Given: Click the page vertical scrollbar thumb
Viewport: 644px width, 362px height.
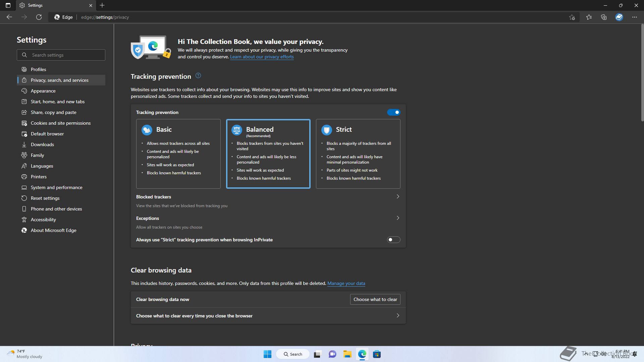Looking at the screenshot, I should click(642, 72).
